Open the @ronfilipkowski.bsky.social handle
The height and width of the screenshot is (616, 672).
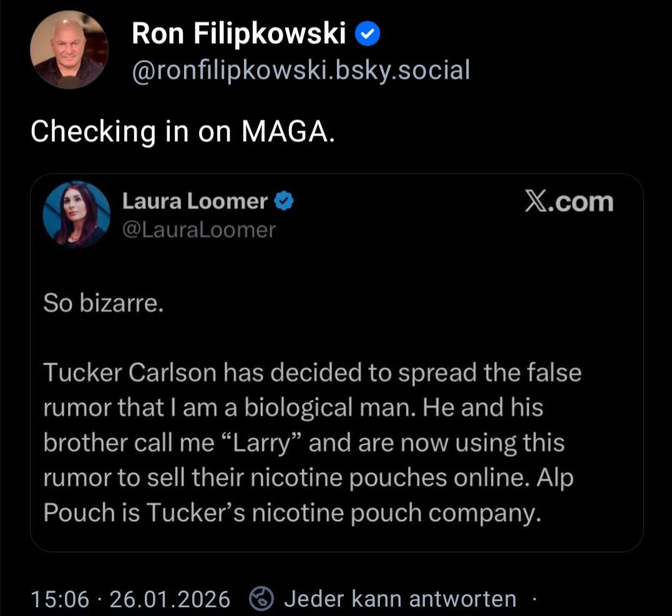coord(300,71)
